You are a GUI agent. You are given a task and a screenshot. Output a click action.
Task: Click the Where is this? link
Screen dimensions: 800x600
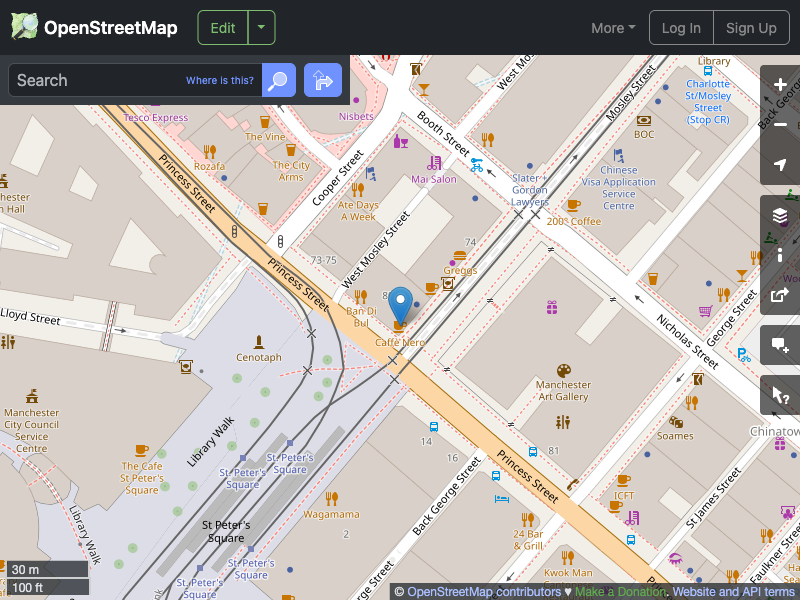click(219, 80)
